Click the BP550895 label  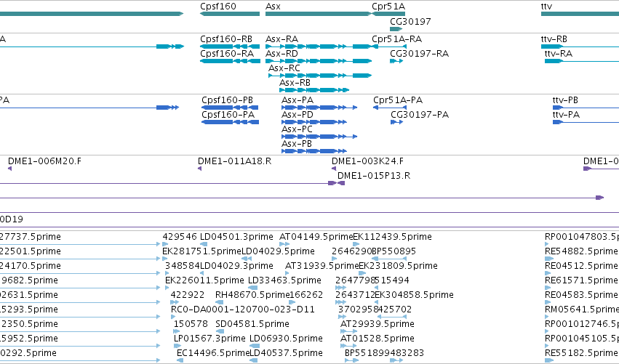pyautogui.click(x=394, y=251)
